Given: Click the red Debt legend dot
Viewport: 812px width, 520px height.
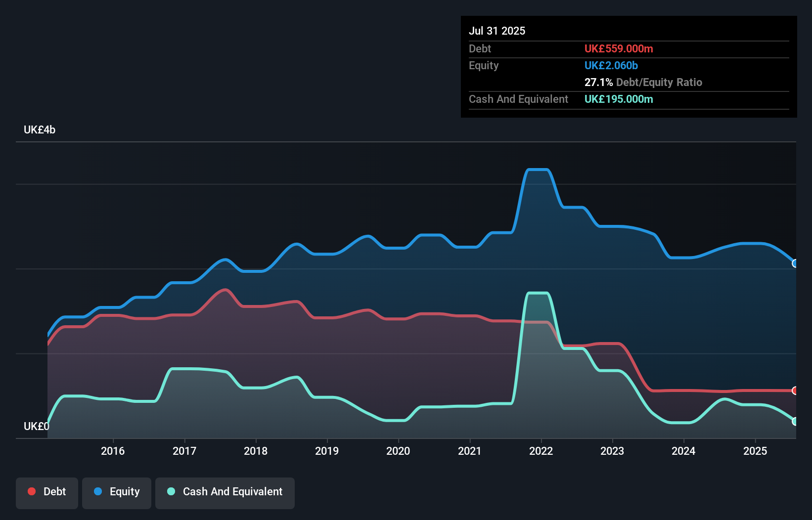Looking at the screenshot, I should (31, 491).
